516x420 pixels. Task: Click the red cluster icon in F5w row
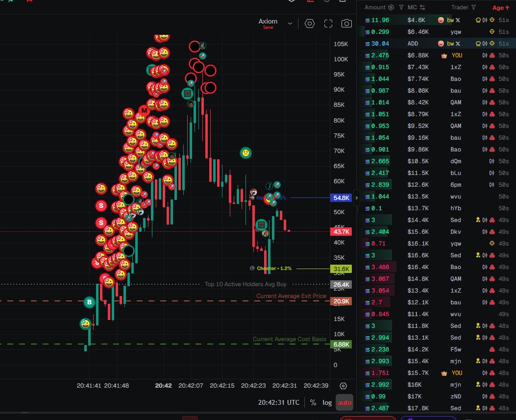(x=492, y=349)
